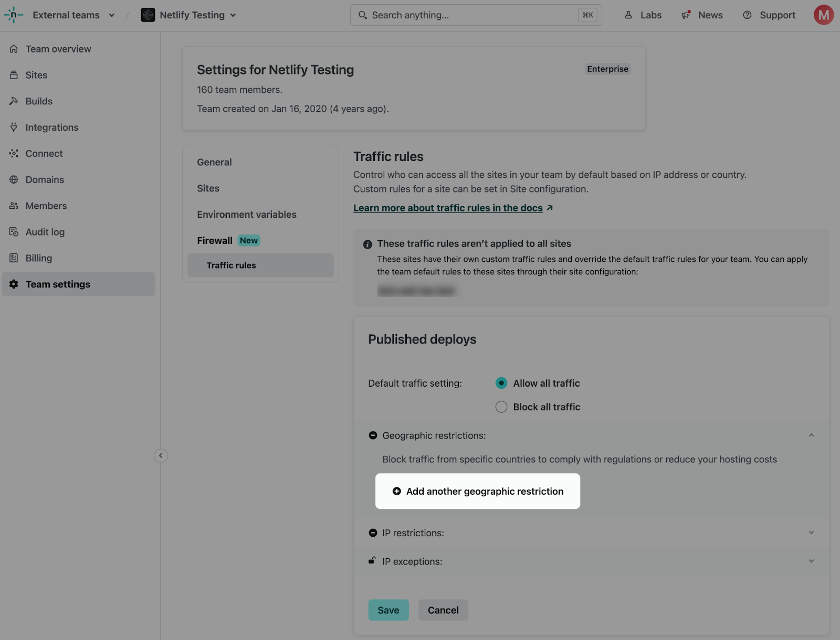This screenshot has height=640, width=840.
Task: Click the Sites icon in left sidebar
Action: (x=14, y=75)
